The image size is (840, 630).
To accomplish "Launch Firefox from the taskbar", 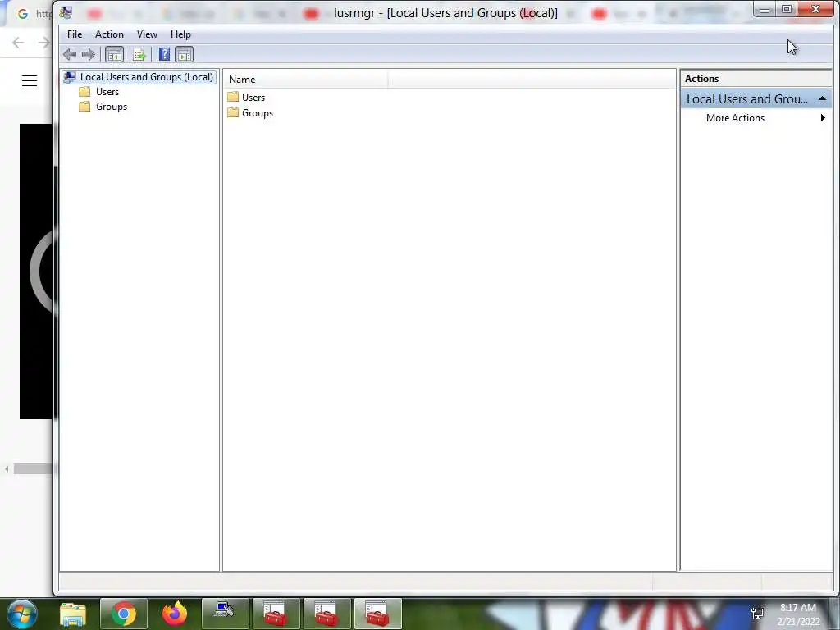I will coord(175,614).
